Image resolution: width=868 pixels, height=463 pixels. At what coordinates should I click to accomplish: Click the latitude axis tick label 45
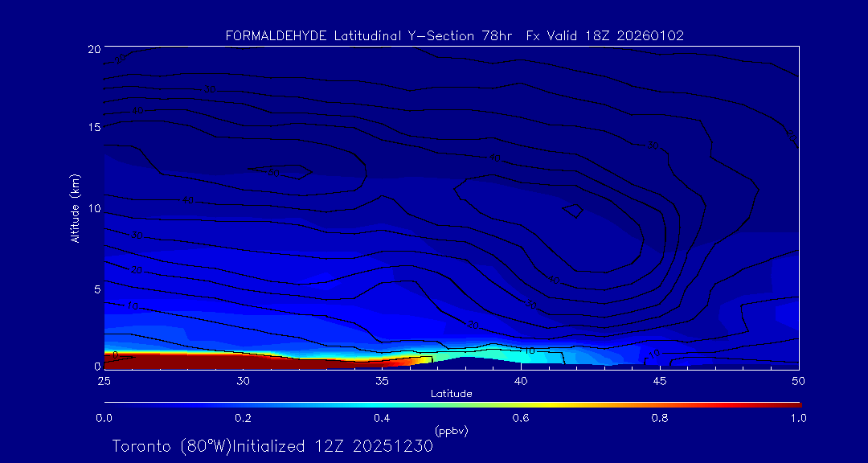(660, 380)
